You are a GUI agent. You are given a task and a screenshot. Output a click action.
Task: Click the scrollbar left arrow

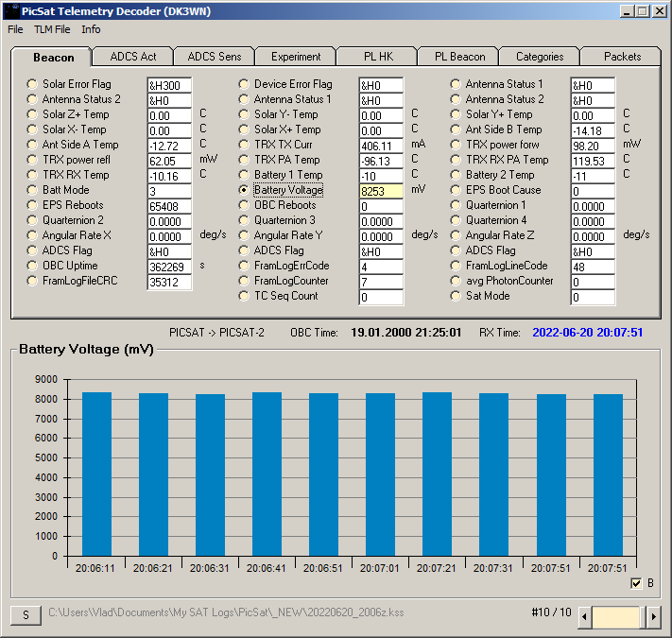click(x=584, y=617)
